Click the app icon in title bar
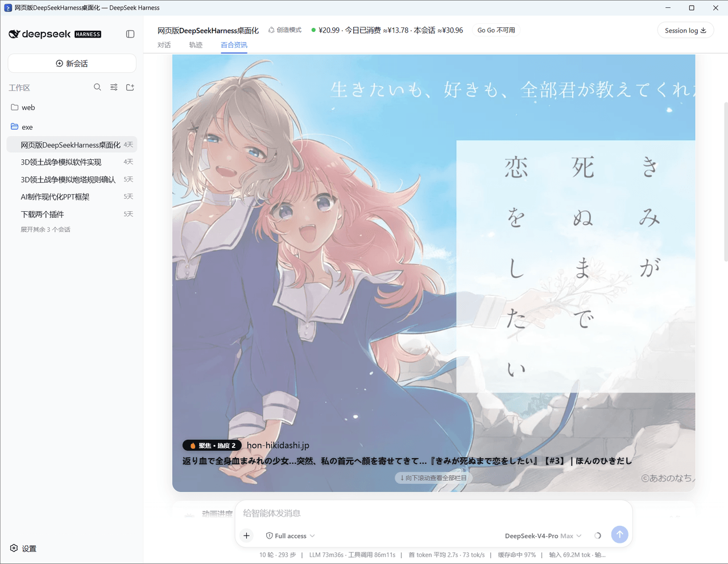Image resolution: width=728 pixels, height=564 pixels. pyautogui.click(x=8, y=8)
